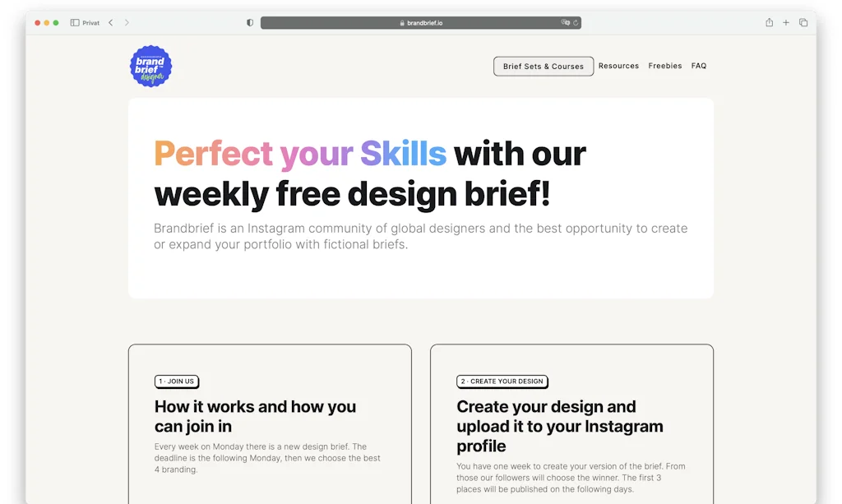Navigate back using the back chevron
This screenshot has width=842, height=504.
(x=111, y=22)
